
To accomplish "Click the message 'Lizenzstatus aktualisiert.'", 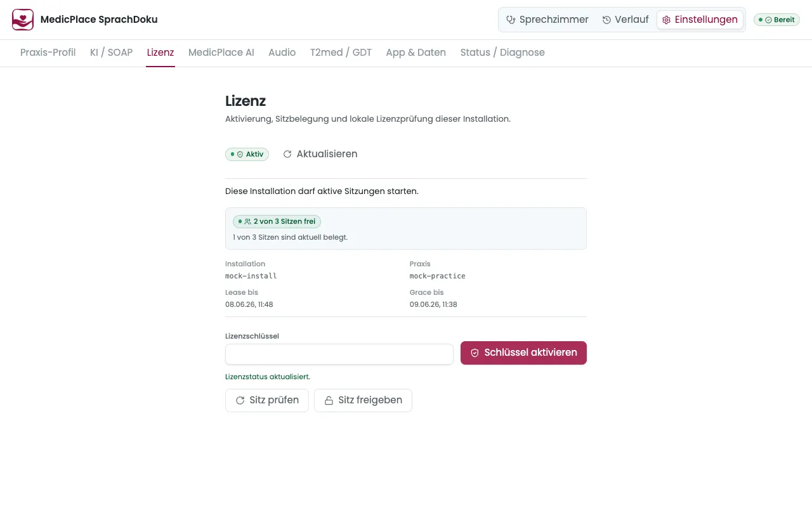I will [268, 377].
